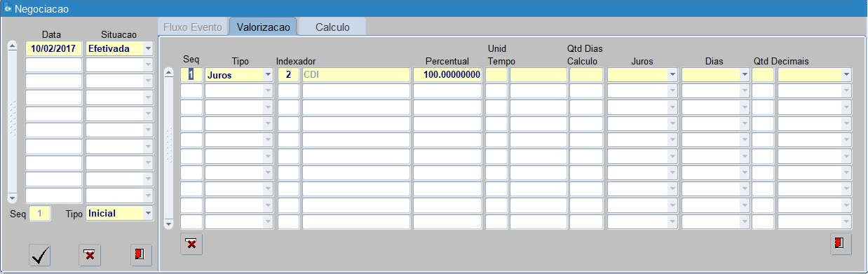Click the empty Data field in second row
Screen dimensions: 868x274
54,65
